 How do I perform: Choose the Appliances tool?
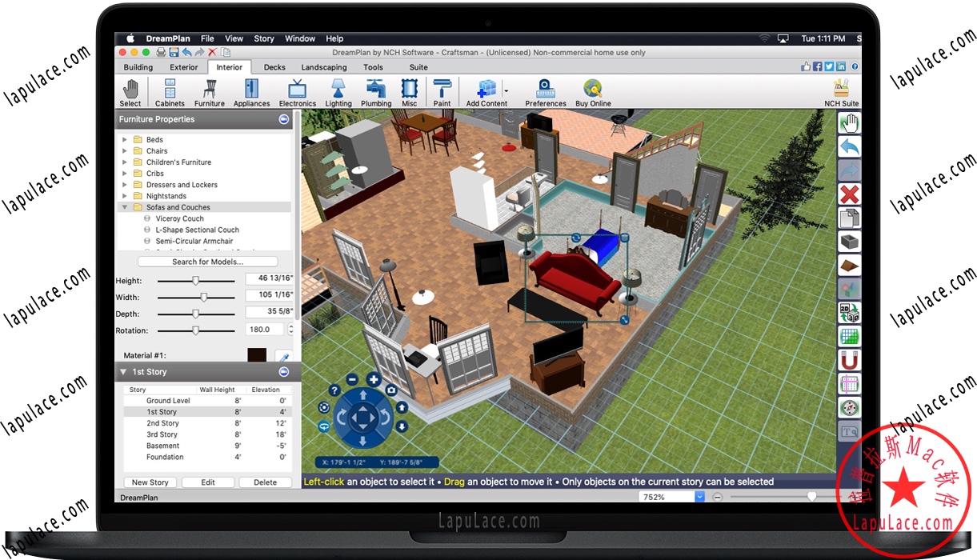252,93
